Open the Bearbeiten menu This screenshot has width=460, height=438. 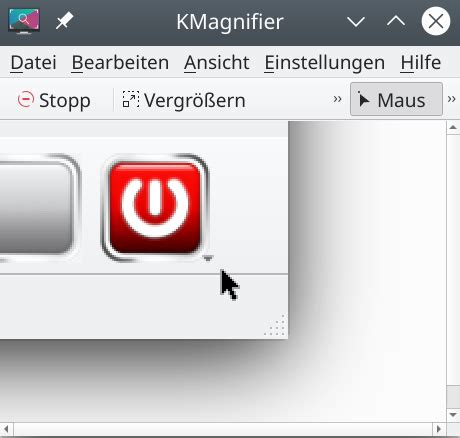pyautogui.click(x=120, y=63)
